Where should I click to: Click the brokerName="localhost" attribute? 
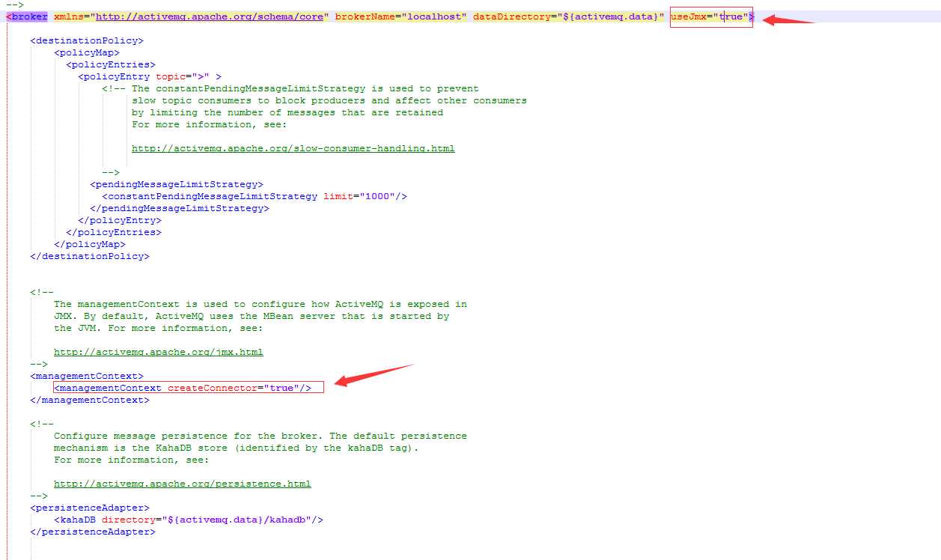coord(401,16)
